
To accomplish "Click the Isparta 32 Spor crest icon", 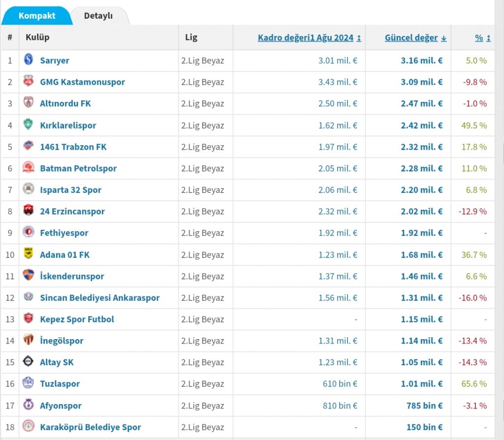I will pos(29,189).
